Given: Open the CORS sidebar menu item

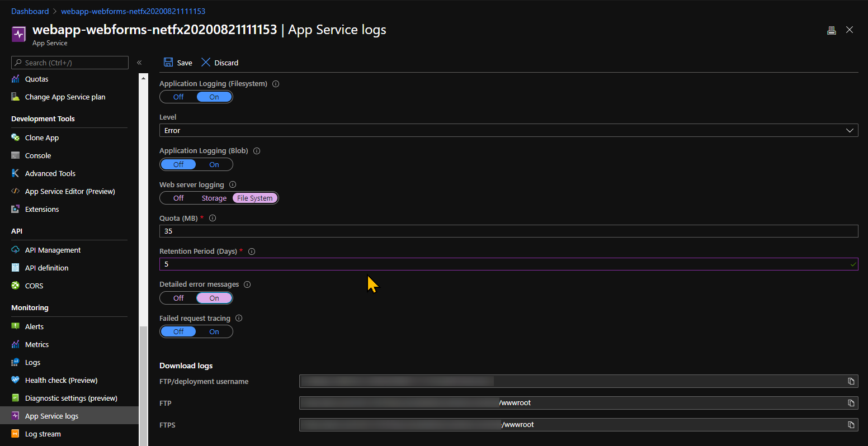Looking at the screenshot, I should point(34,286).
